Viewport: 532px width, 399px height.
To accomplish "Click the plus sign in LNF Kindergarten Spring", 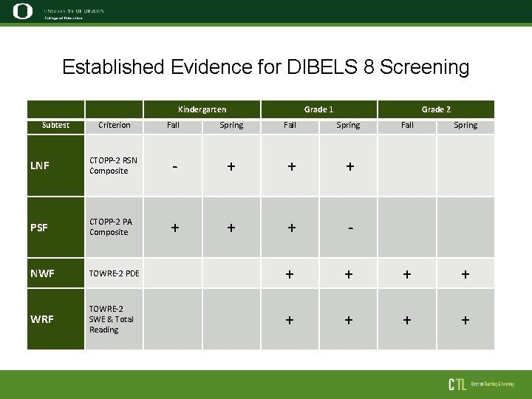I will click(x=231, y=166).
